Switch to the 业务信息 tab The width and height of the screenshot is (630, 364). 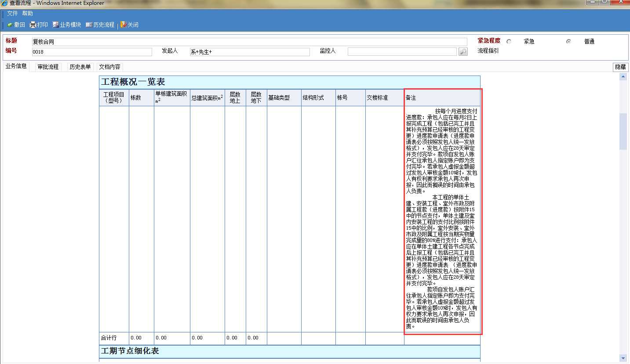click(x=16, y=66)
